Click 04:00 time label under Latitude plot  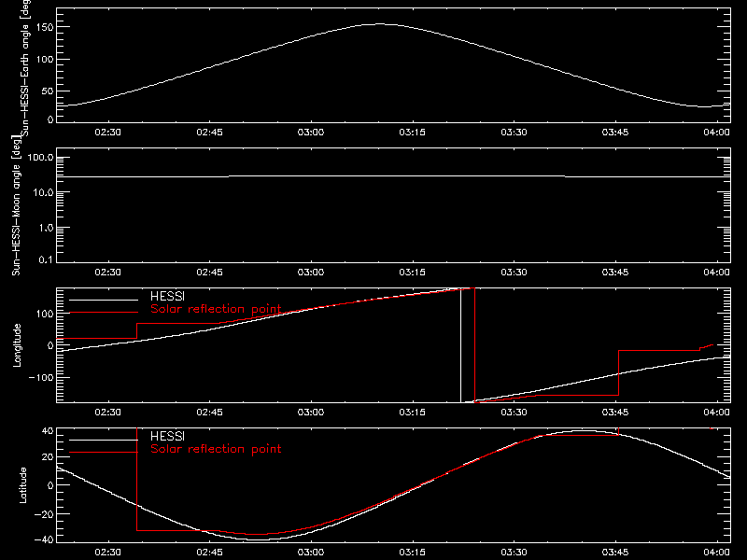(716, 553)
